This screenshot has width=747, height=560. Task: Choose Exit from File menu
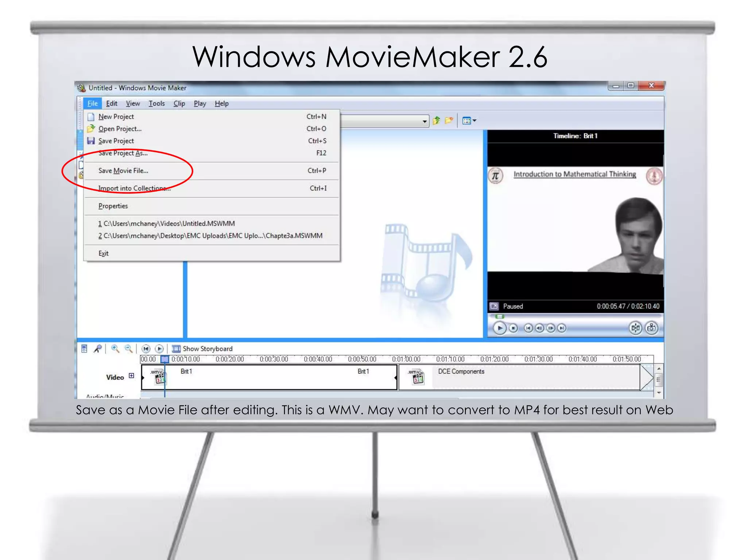pyautogui.click(x=212, y=253)
